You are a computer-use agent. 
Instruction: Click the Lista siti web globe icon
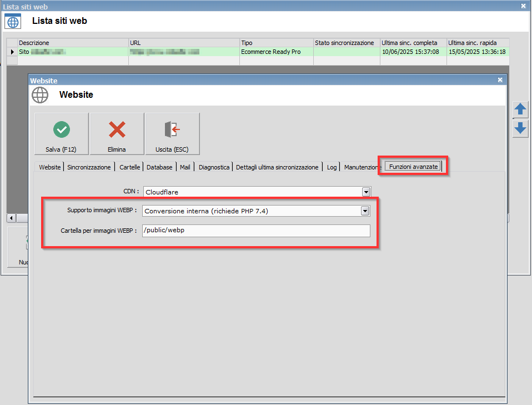(13, 22)
